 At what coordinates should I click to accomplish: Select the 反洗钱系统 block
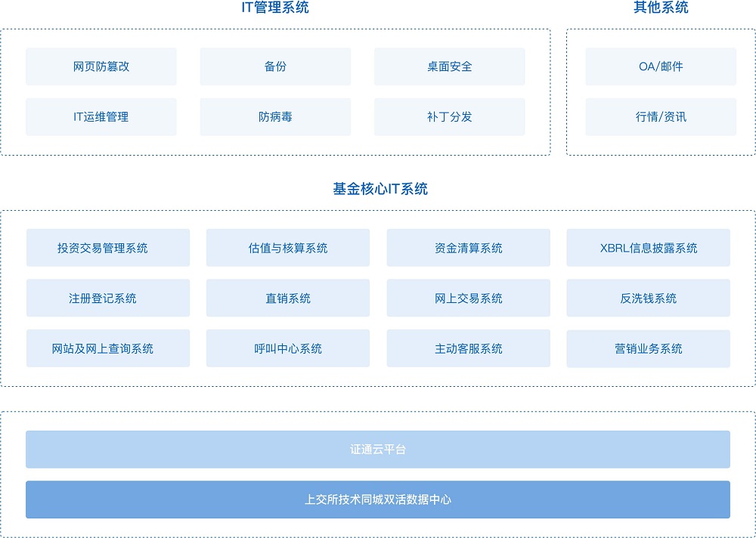(x=648, y=298)
